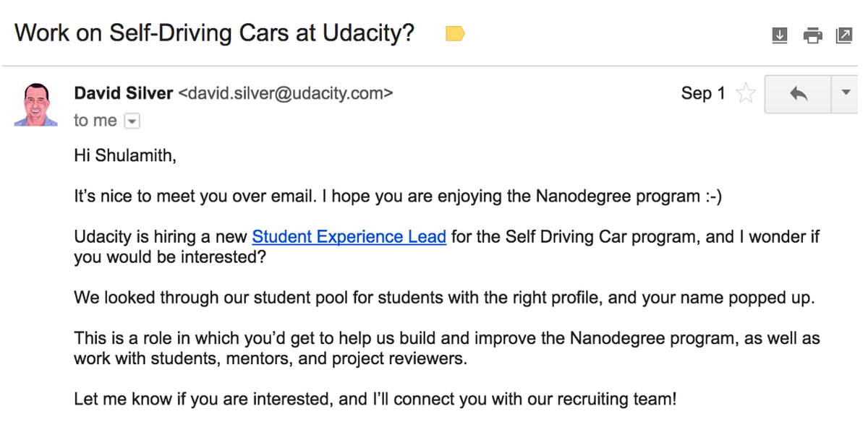Click David Silver's profile avatar
Viewport: 868px width, 422px height.
35,104
